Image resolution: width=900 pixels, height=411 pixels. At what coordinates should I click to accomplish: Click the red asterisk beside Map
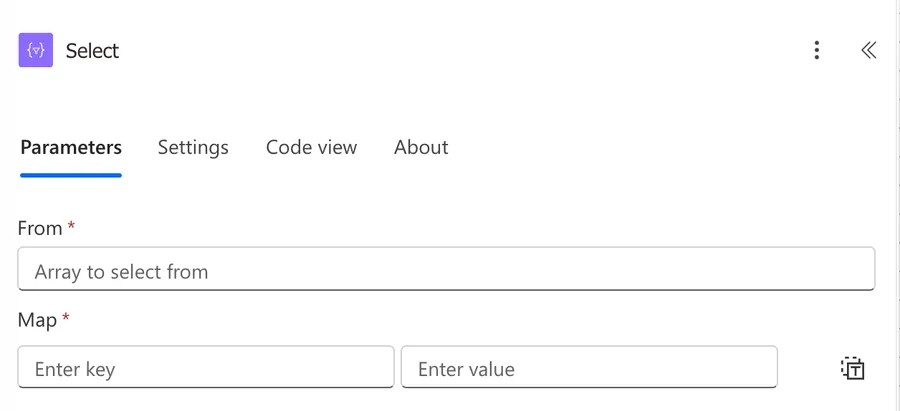(65, 317)
